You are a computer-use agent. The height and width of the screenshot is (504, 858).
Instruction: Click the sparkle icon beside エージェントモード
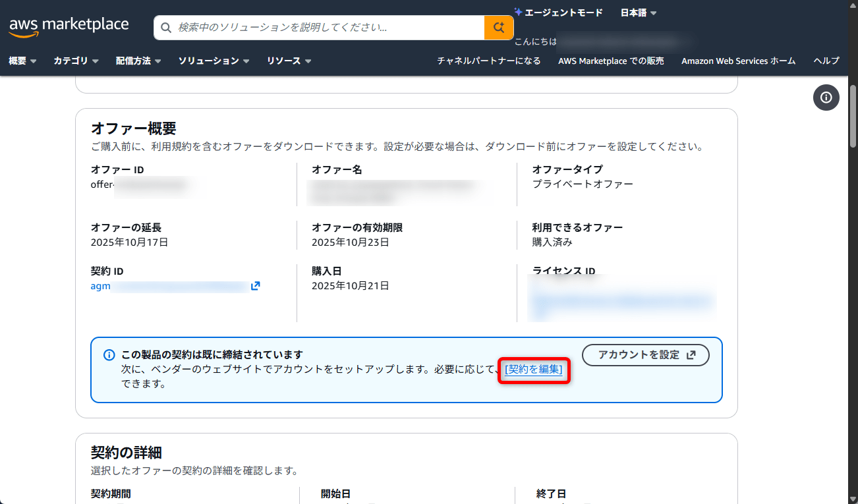(519, 13)
